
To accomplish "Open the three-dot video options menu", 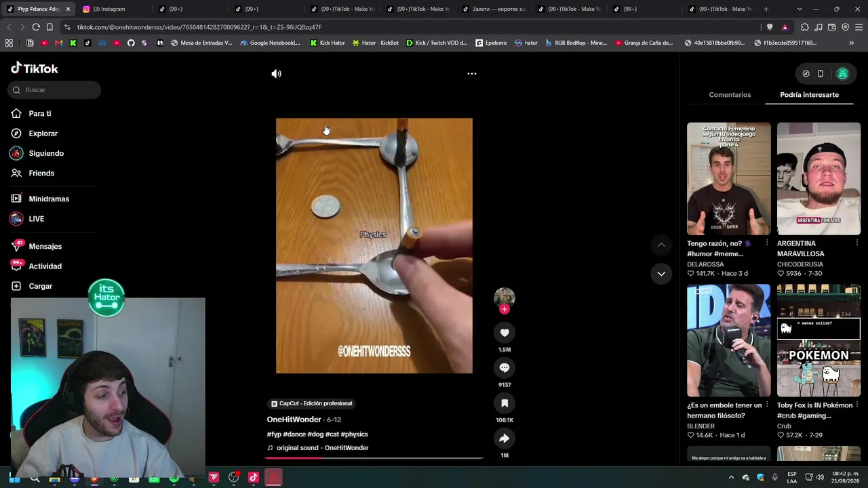I will [x=472, y=74].
